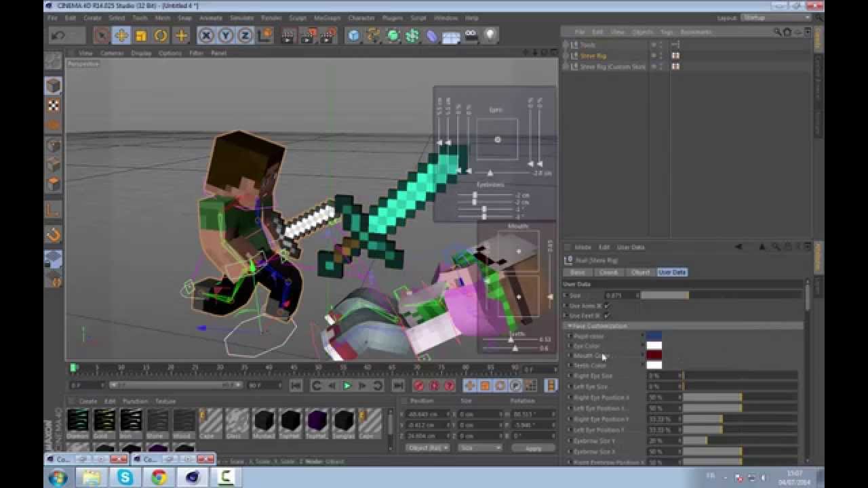The height and width of the screenshot is (488, 868).
Task: Switch to the Object tab
Action: pos(640,272)
